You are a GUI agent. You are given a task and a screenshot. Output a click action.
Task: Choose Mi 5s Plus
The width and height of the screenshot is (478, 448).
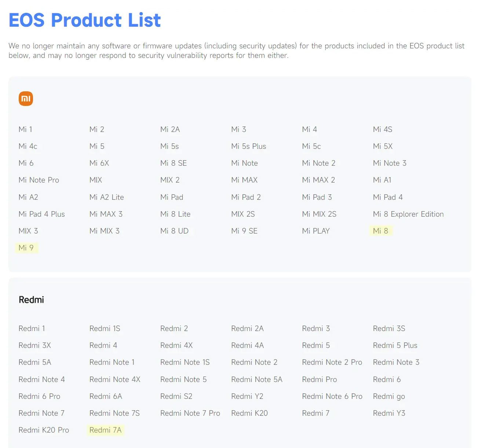248,146
